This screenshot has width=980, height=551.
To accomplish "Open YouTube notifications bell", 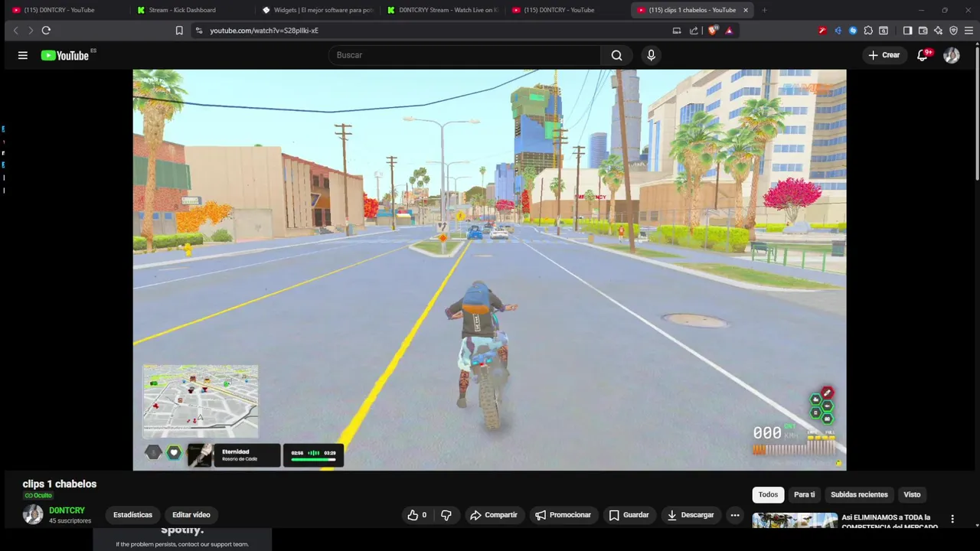I will pyautogui.click(x=923, y=55).
